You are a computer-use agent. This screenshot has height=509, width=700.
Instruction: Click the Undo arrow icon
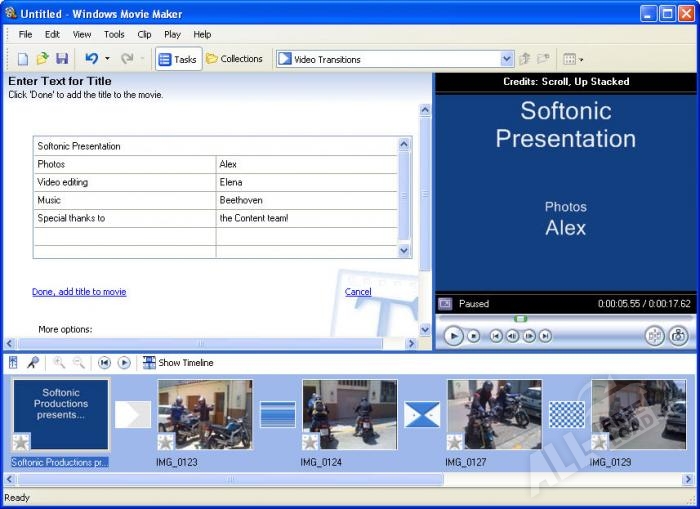point(91,59)
